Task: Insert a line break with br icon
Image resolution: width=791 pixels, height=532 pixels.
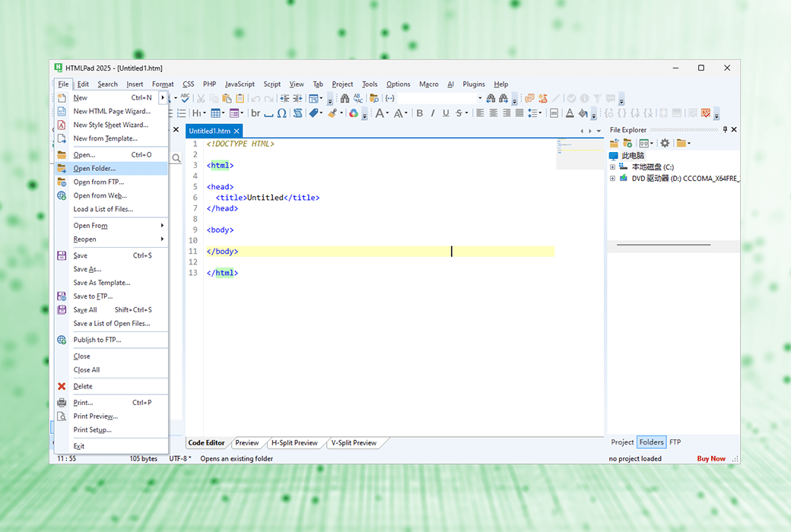Action: (256, 113)
